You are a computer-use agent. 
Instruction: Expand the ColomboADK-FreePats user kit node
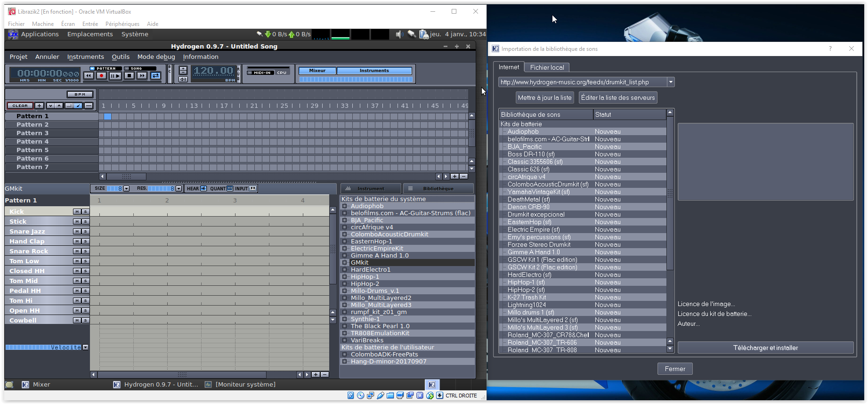345,355
